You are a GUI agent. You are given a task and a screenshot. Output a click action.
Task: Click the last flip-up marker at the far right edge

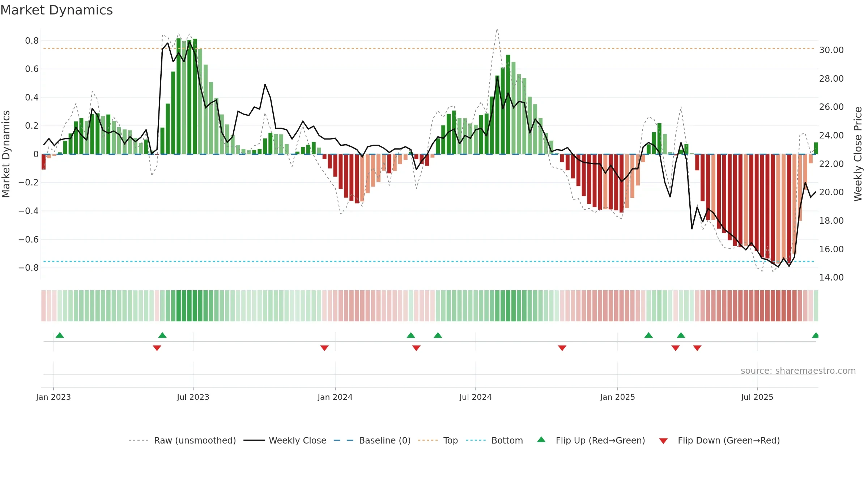pos(815,335)
